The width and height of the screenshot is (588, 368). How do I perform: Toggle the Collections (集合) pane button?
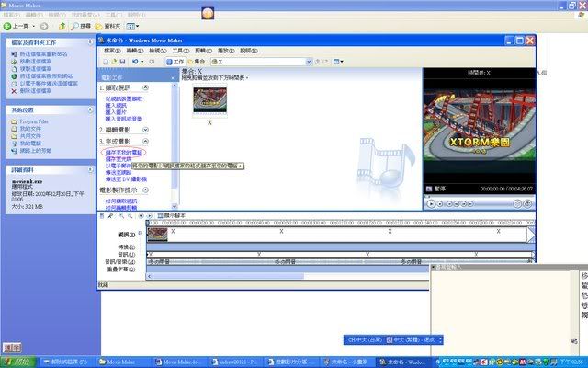pyautogui.click(x=198, y=61)
